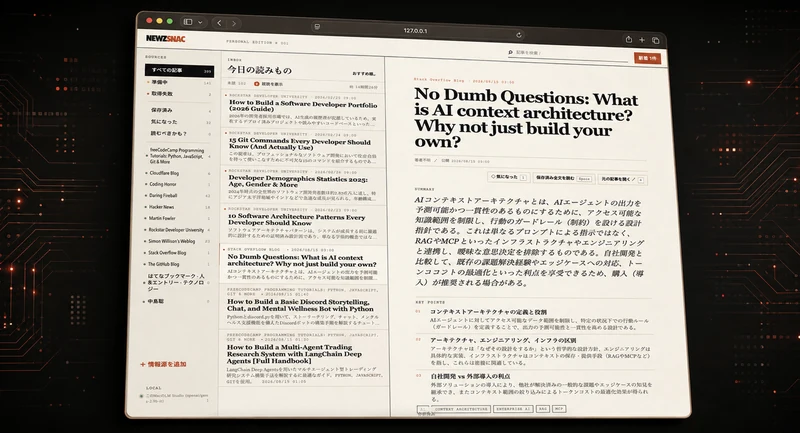Open 気になった list
800x433 pixels.
pyautogui.click(x=179, y=122)
